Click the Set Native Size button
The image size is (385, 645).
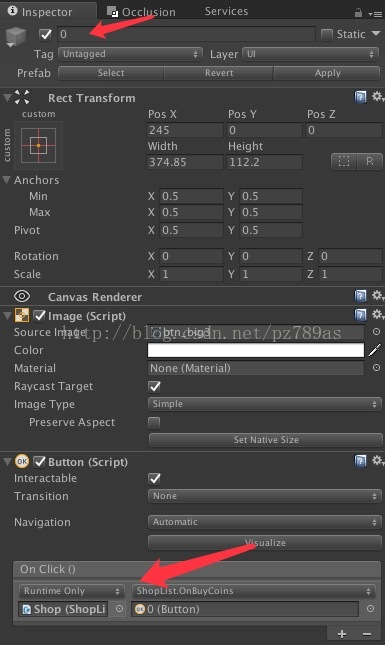[266, 440]
